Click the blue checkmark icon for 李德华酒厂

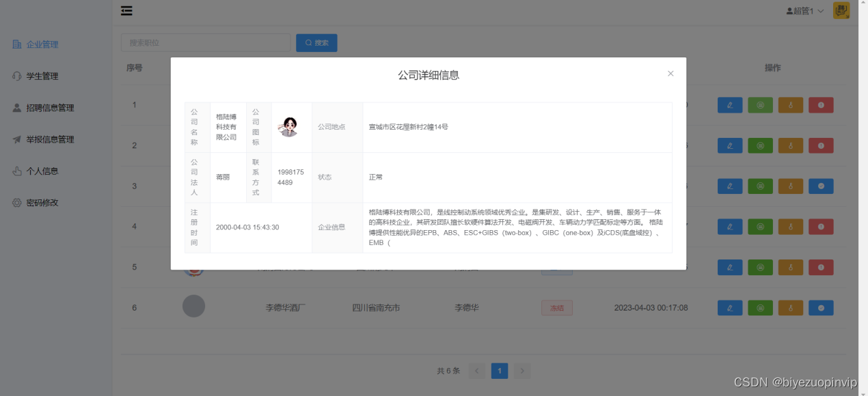821,308
